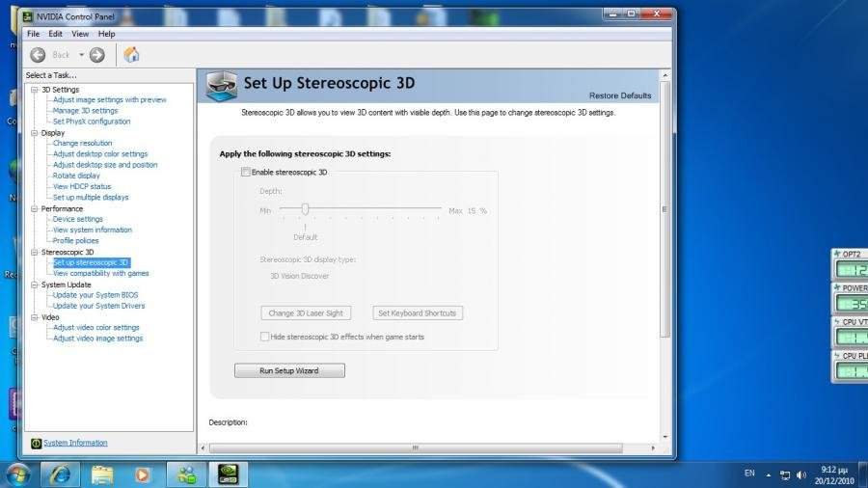Open Adjust image settings with preview
The height and width of the screenshot is (488, 868).
pos(110,100)
